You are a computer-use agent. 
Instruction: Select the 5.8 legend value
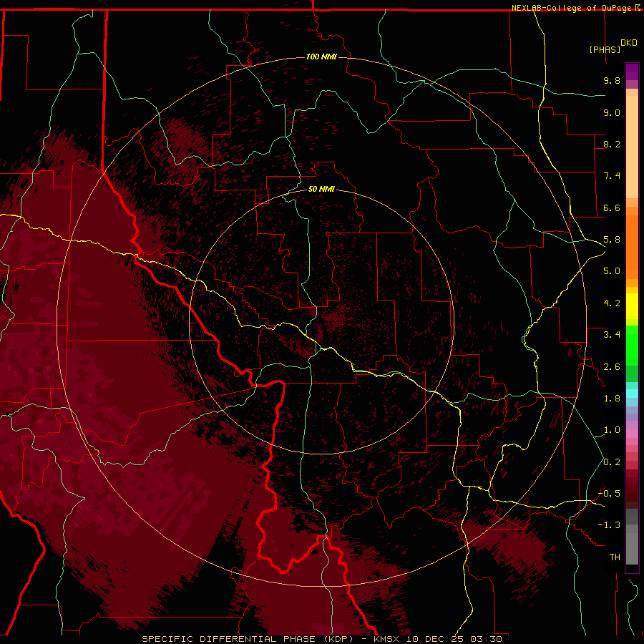click(612, 240)
